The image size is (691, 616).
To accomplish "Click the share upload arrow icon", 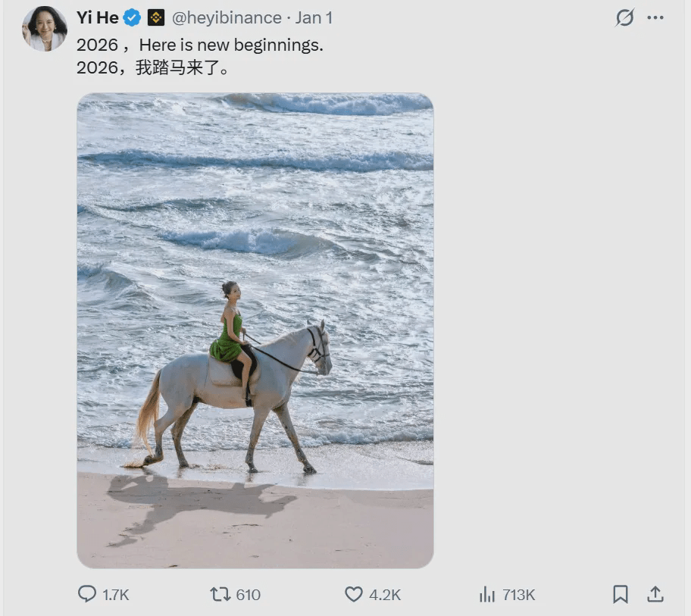I will [x=655, y=594].
